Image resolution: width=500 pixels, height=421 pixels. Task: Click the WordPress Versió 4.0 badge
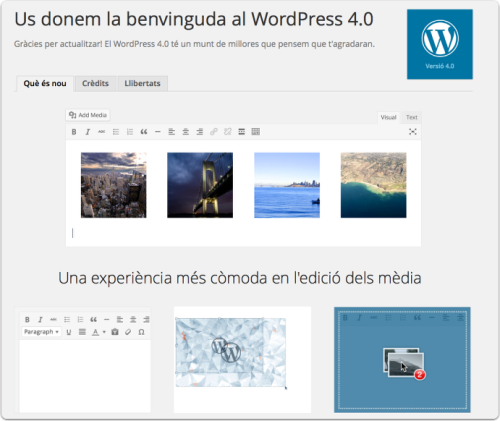click(440, 44)
